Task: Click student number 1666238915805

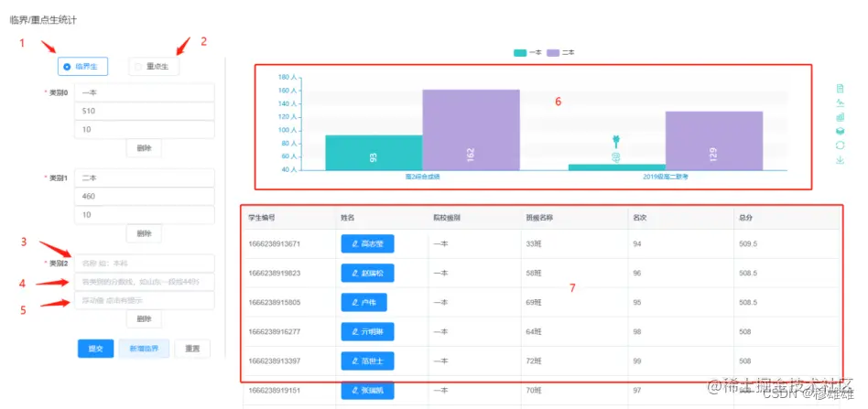Action: click(275, 302)
